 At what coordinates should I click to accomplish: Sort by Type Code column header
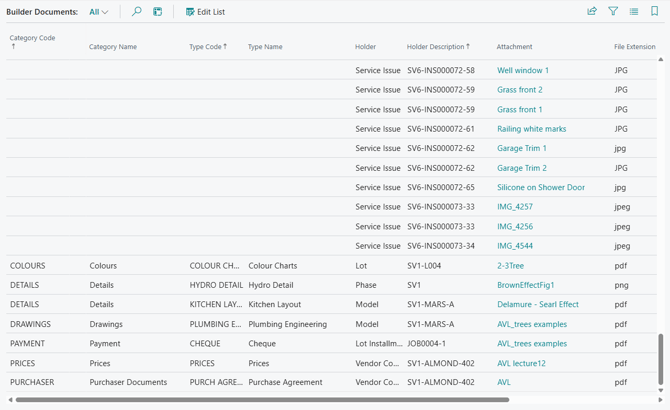[208, 47]
